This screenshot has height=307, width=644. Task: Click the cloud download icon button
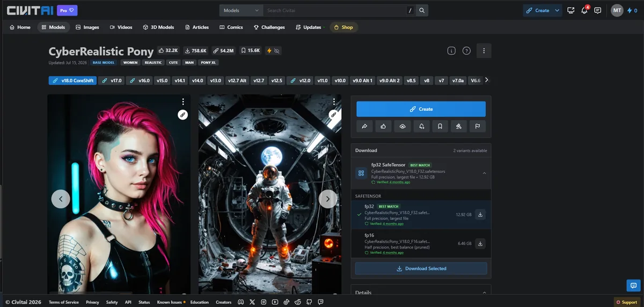[x=402, y=127]
